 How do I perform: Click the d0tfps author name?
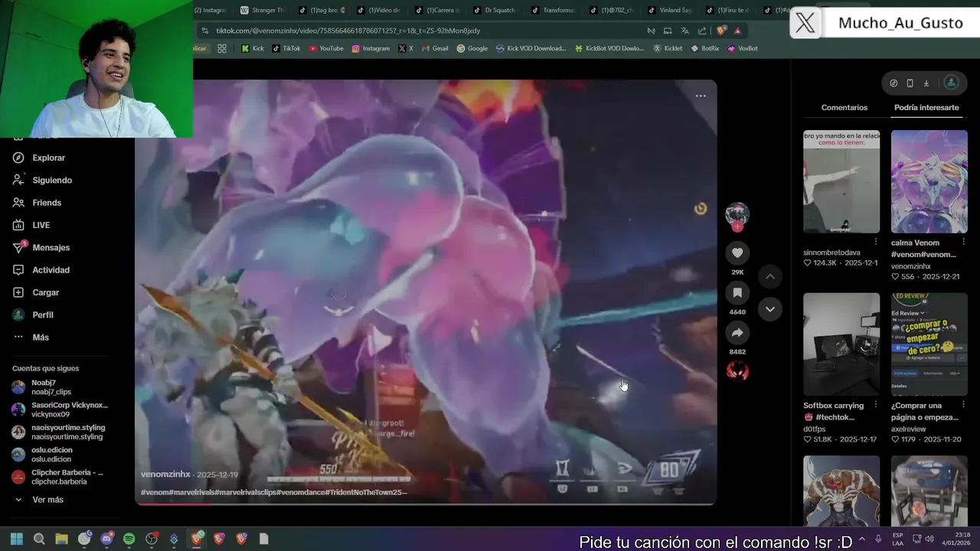pyautogui.click(x=815, y=429)
